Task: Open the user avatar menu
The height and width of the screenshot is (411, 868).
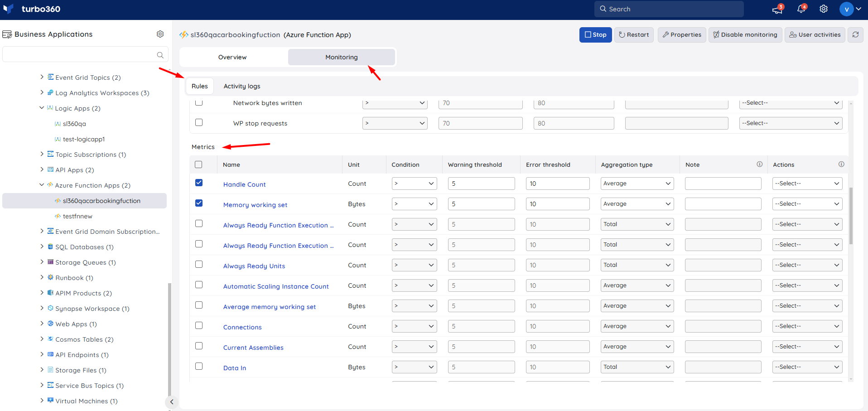Action: coord(850,9)
